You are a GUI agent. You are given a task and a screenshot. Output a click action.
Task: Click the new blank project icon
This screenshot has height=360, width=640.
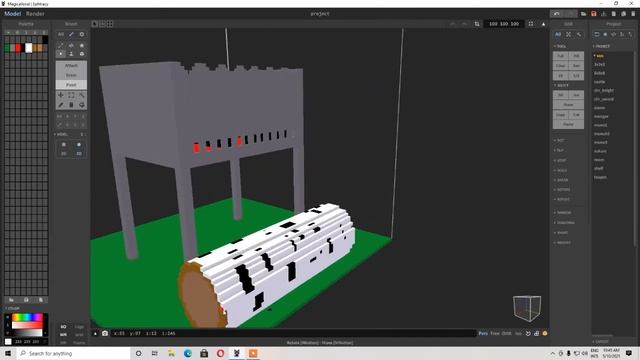coord(613,14)
